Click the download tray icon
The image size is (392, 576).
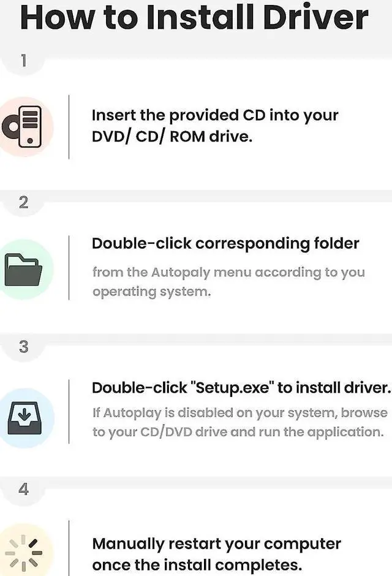pos(23,416)
